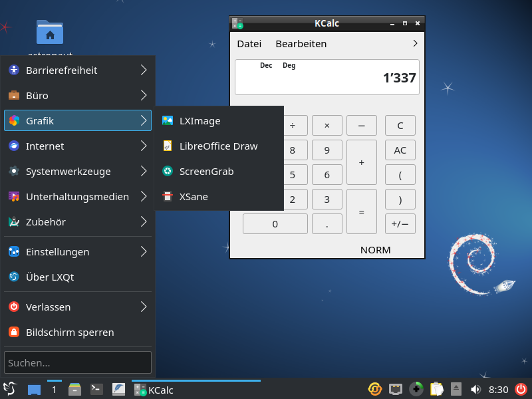This screenshot has width=532, height=399.
Task: Click the Dec label in KCalc display
Action: click(266, 65)
